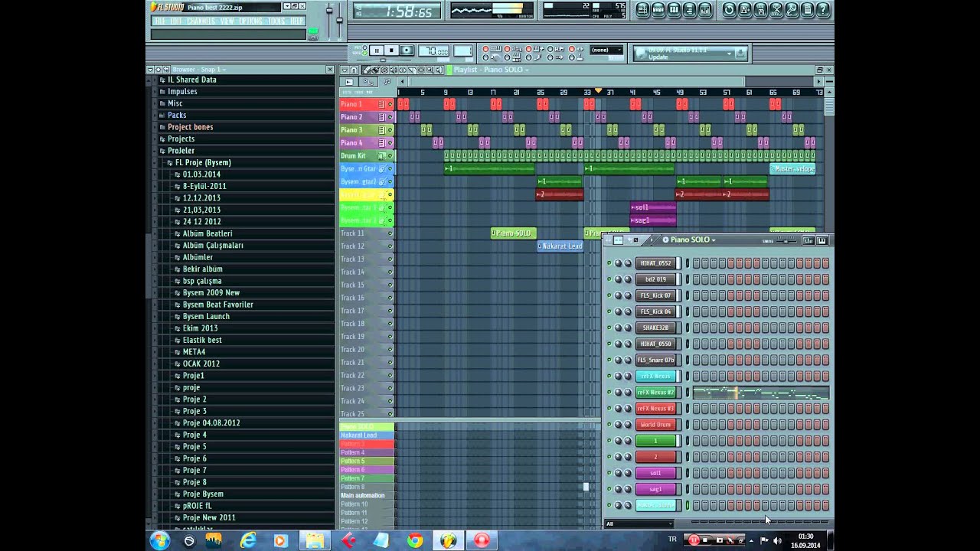Viewport: 980px width, 551px height.
Task: Expand the Packs folder in Browser
Action: [x=177, y=115]
